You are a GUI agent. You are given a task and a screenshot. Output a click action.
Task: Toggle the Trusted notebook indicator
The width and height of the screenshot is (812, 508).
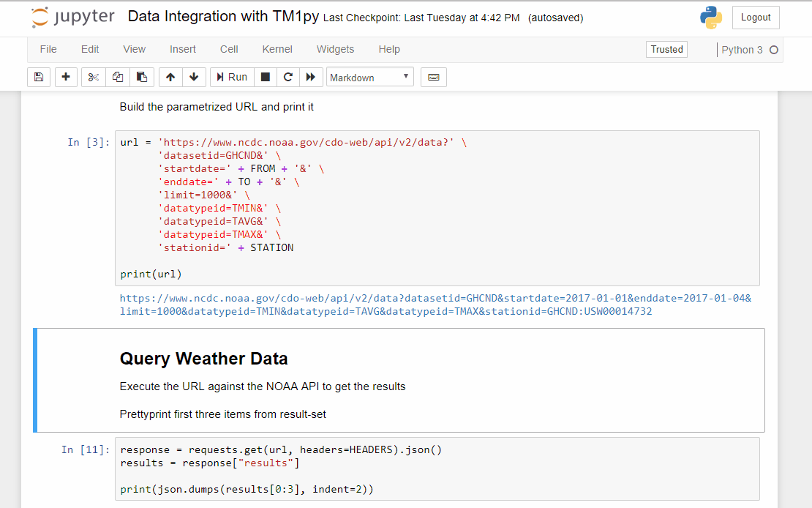(666, 49)
